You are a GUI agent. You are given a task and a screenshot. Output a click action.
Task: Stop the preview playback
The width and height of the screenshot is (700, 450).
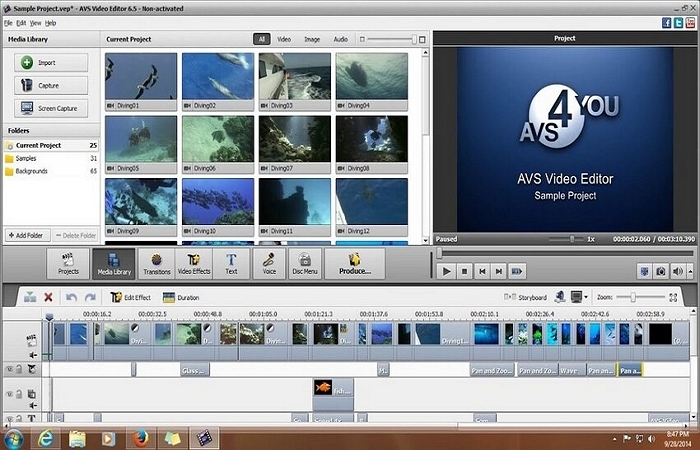pyautogui.click(x=464, y=271)
